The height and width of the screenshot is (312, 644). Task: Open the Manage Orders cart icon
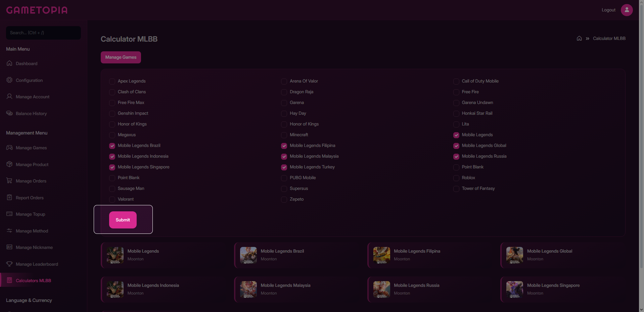[x=9, y=180]
